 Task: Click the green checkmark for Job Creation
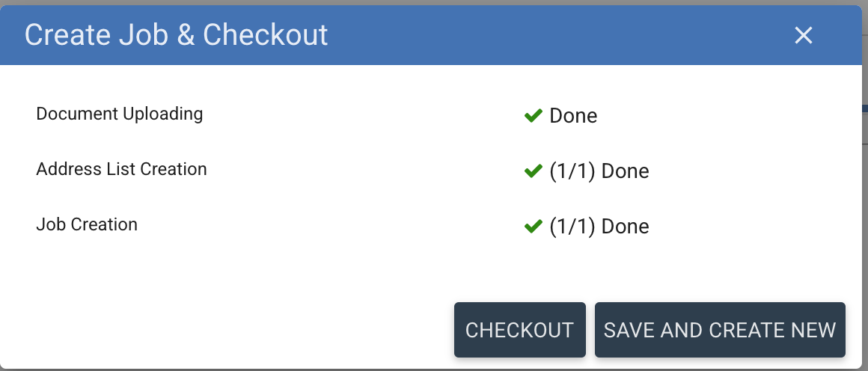(x=533, y=227)
